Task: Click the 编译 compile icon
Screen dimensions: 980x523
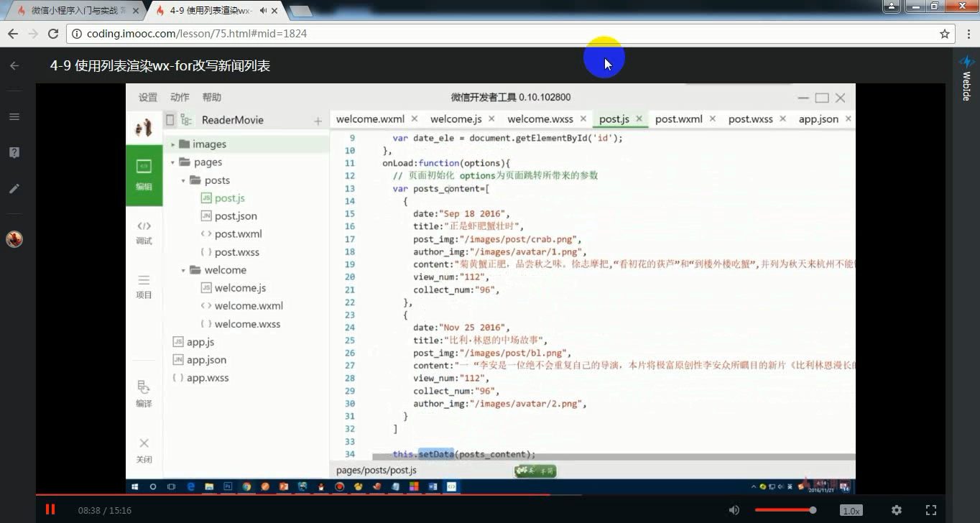Action: pyautogui.click(x=144, y=394)
